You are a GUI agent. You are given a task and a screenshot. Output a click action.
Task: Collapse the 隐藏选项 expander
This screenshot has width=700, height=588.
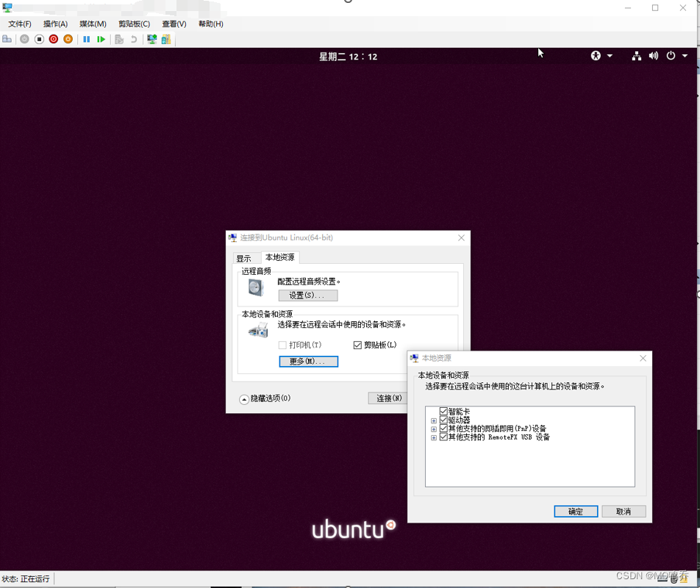(x=243, y=399)
